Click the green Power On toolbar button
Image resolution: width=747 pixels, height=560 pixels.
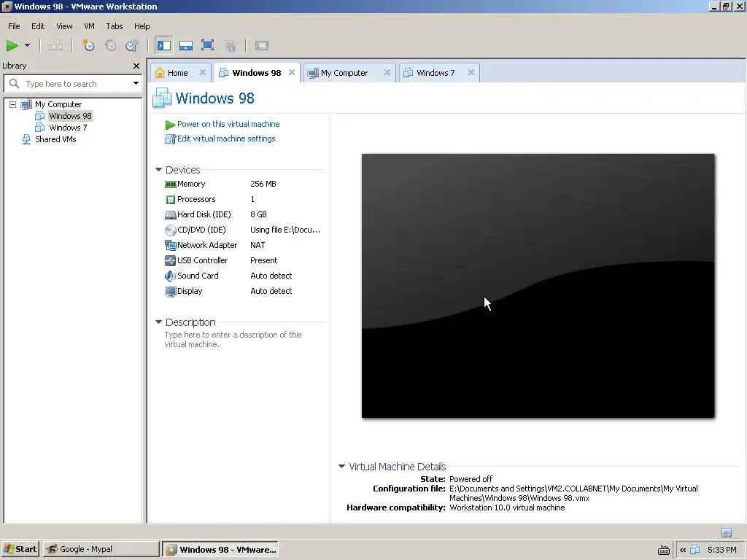(12, 45)
